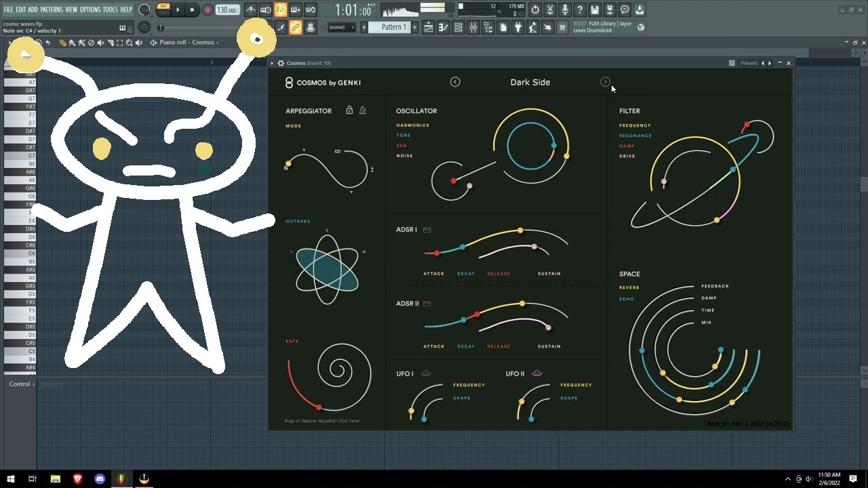This screenshot has height=488, width=868.
Task: Toggle the 3-2-1 countdown before recording
Action: pos(280,9)
